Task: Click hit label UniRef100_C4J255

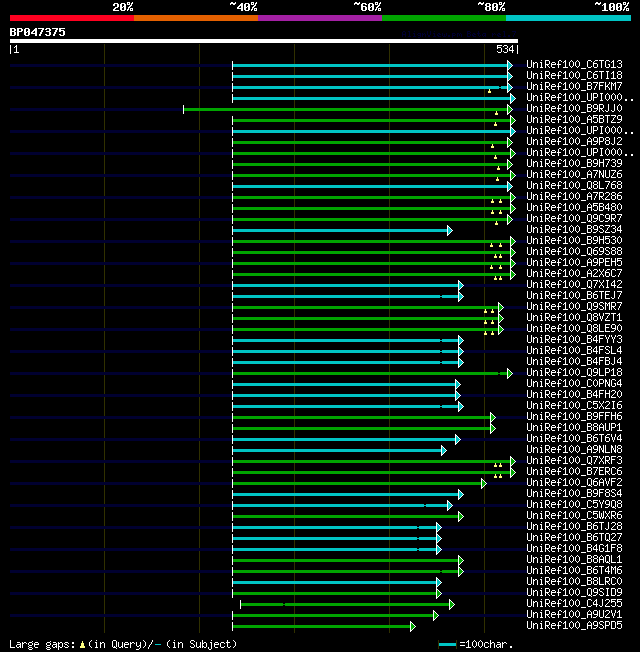Action: [x=574, y=603]
